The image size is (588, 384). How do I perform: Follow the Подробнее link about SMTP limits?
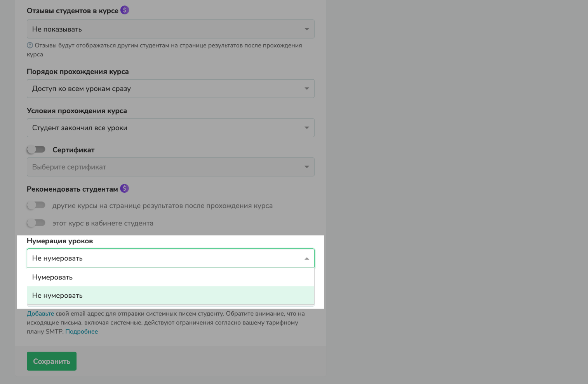click(x=82, y=332)
